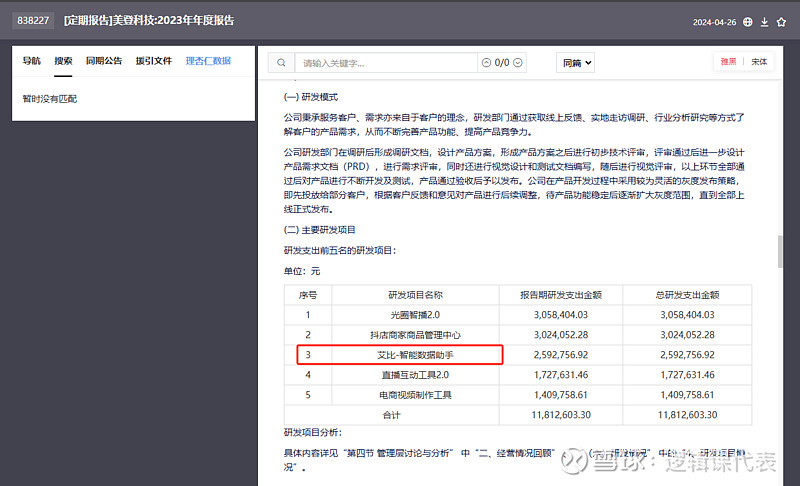
Task: Click table cell 光圈智播2.0
Action: coord(415,315)
